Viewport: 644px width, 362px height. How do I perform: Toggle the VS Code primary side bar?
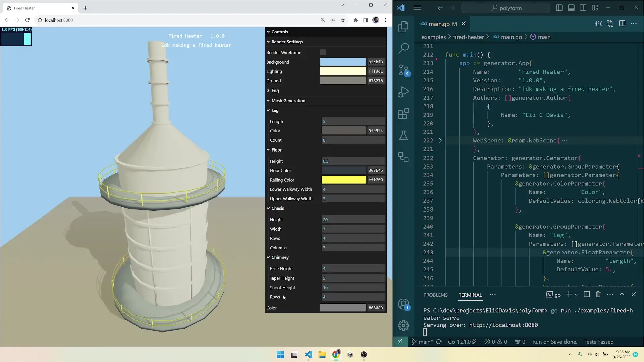(x=559, y=8)
